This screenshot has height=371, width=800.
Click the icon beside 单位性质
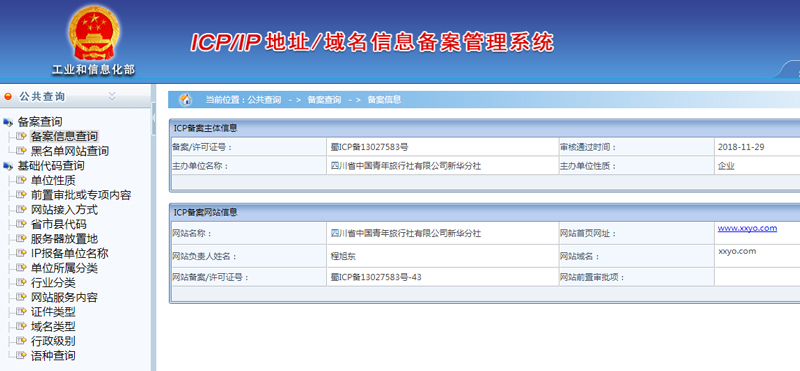coord(21,180)
